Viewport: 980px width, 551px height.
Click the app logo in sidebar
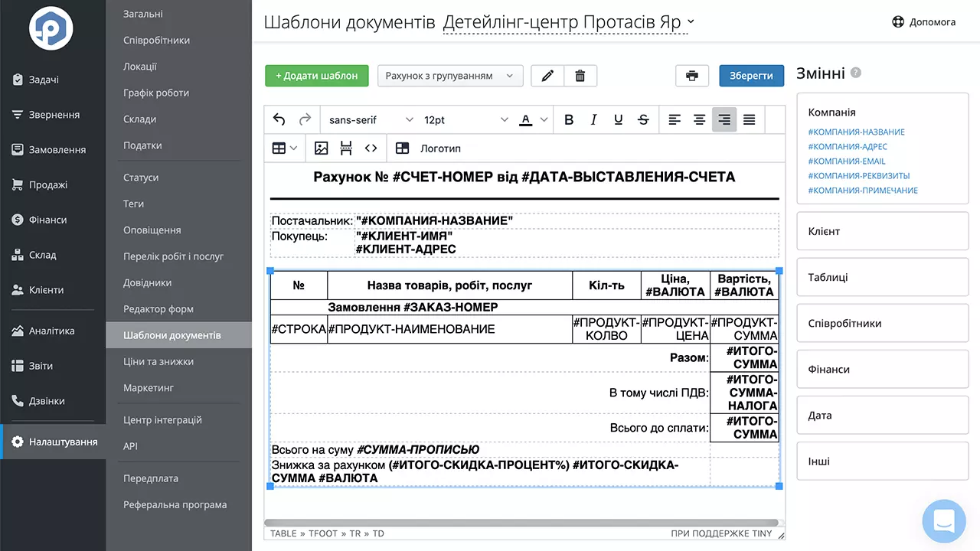click(x=51, y=28)
